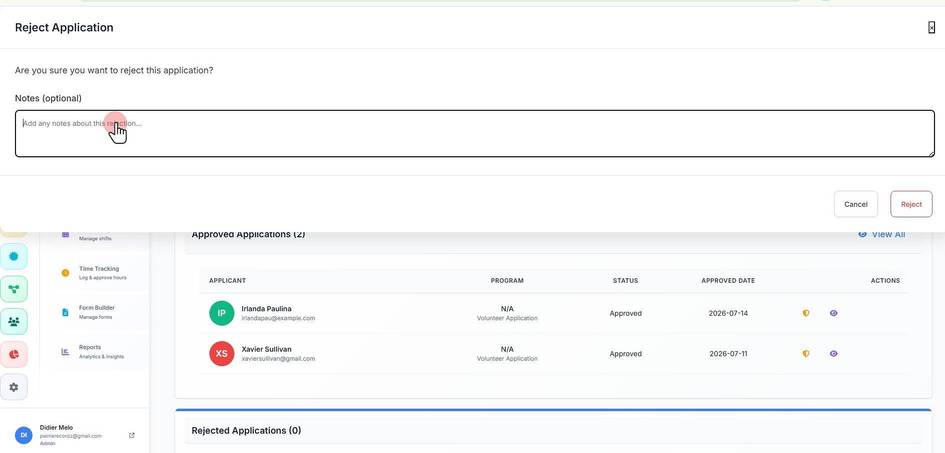The height and width of the screenshot is (453, 945).
Task: Cancel the rejection dialog
Action: point(856,204)
